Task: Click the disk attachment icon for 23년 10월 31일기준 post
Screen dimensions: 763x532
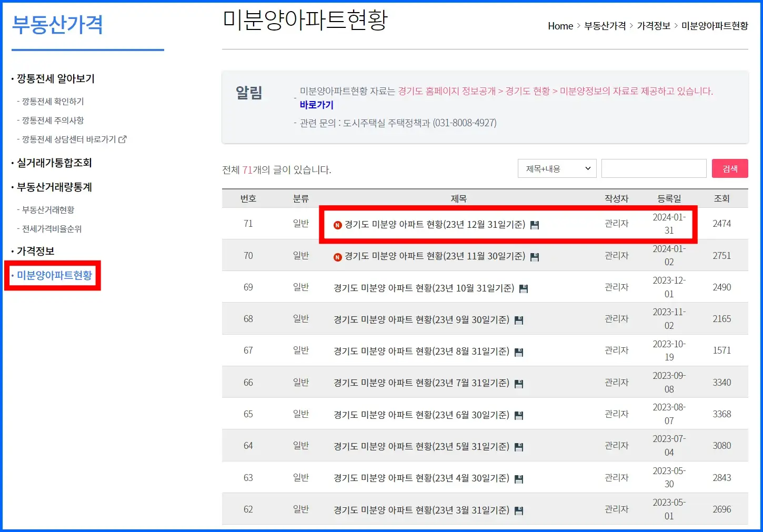Action: point(524,289)
